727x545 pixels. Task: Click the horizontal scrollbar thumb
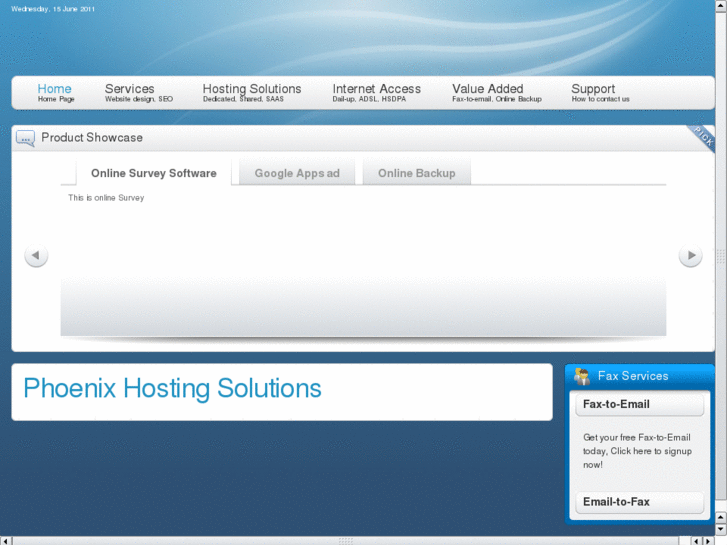[345, 541]
